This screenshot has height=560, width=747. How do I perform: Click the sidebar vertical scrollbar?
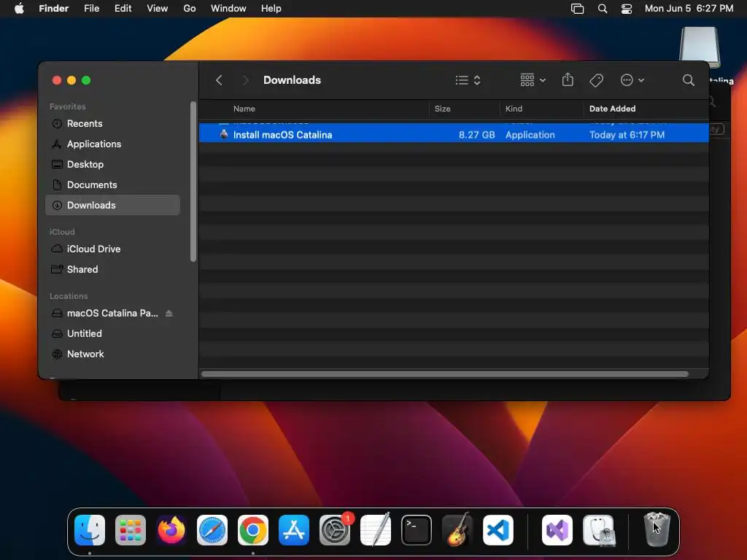click(x=193, y=182)
